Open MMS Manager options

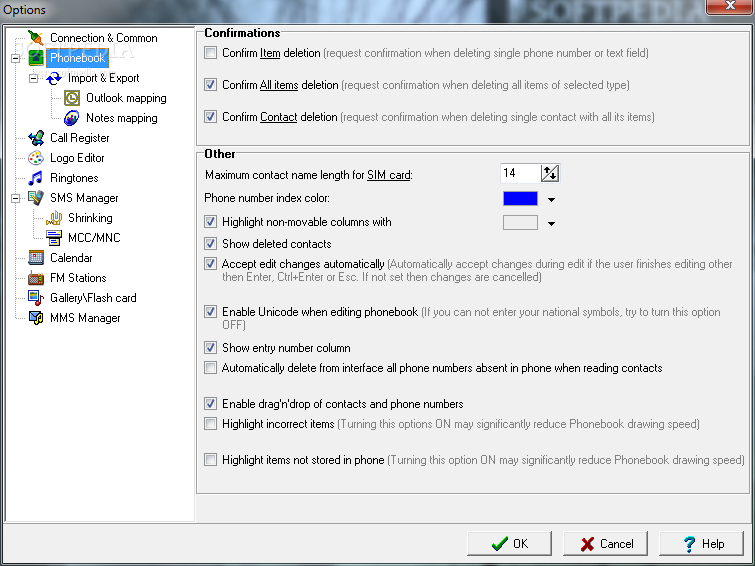(85, 318)
